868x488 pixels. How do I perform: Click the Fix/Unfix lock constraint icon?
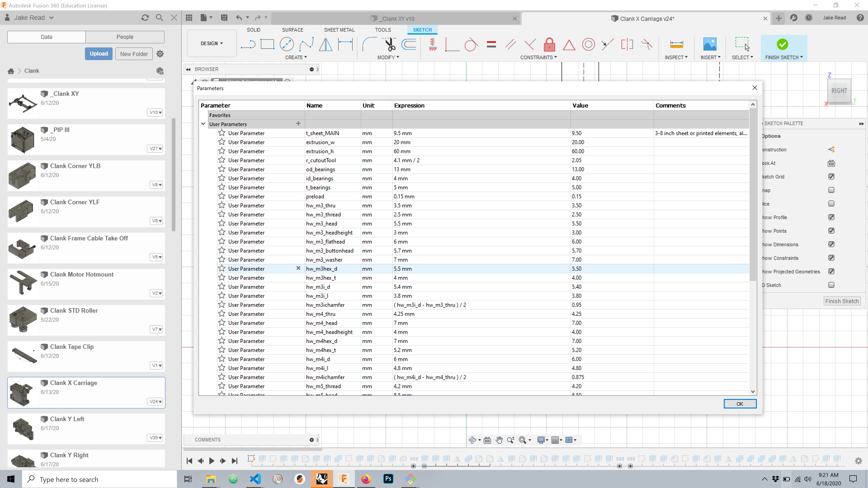tap(549, 44)
